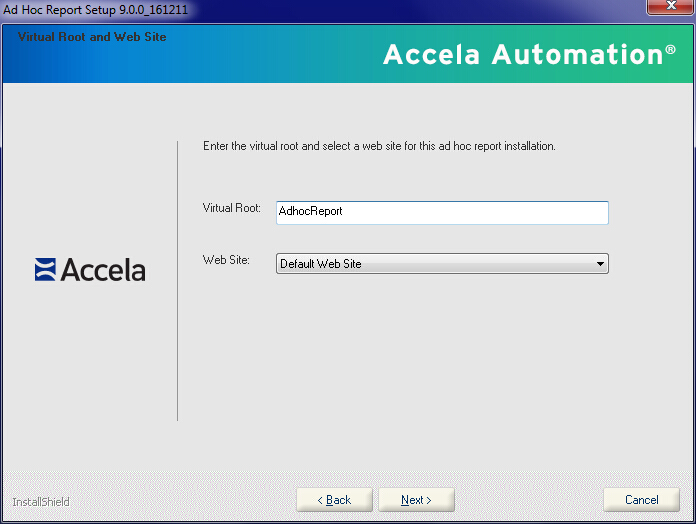Click the Virtual Root label
The width and height of the screenshot is (696, 524).
coord(231,208)
